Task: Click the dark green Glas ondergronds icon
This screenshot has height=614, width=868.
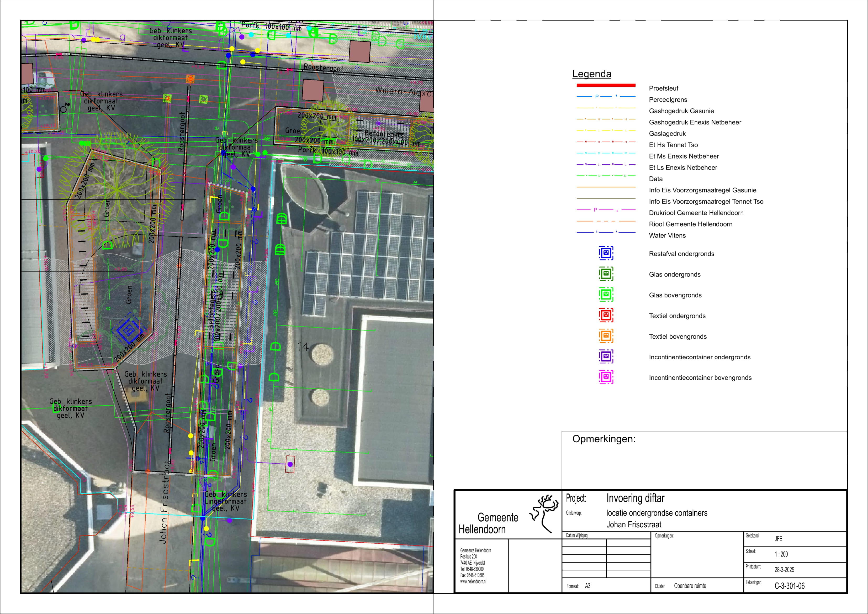Action: (x=606, y=274)
